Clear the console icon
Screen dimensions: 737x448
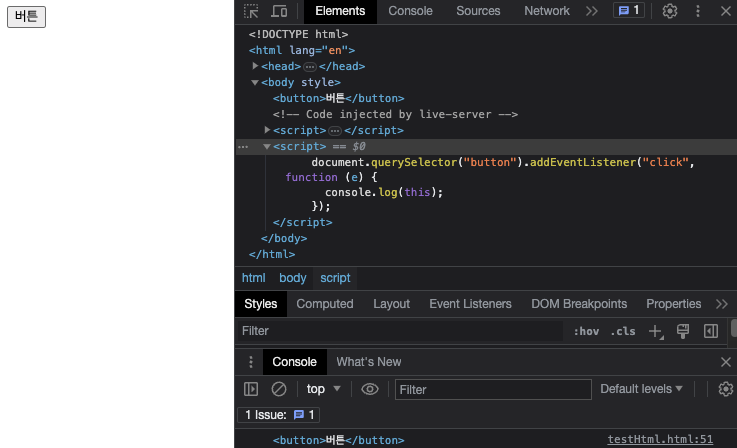pos(279,389)
